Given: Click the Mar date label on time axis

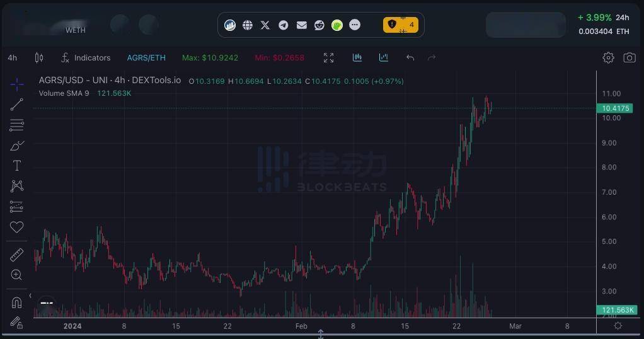Looking at the screenshot, I should pyautogui.click(x=515, y=326).
